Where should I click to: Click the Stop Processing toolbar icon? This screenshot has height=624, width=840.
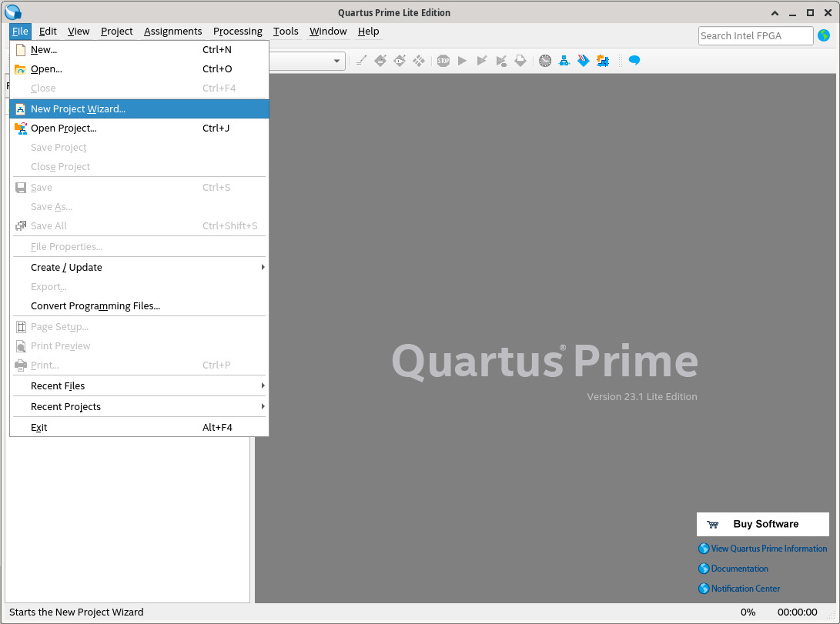click(x=443, y=61)
